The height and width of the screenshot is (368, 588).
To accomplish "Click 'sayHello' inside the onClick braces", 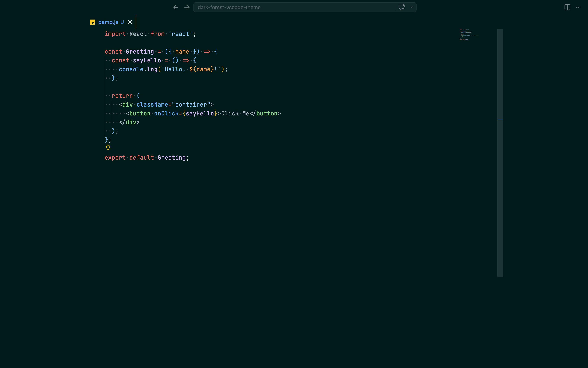I will tap(200, 113).
